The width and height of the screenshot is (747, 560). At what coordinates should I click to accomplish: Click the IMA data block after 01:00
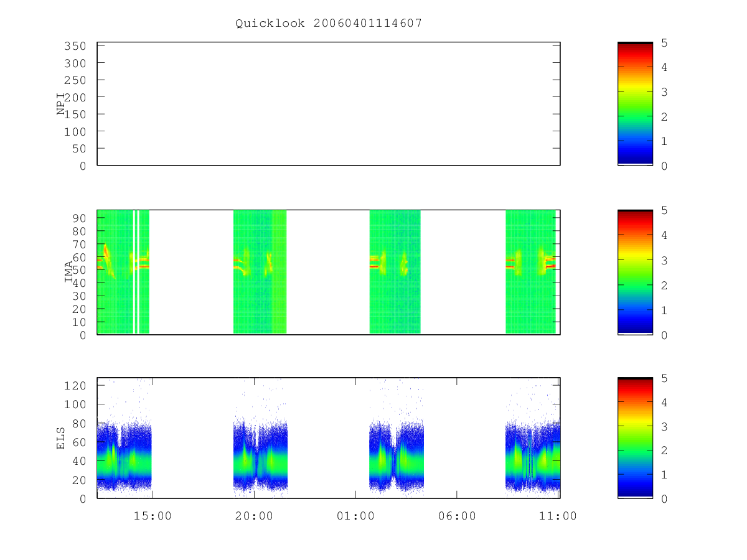tap(395, 272)
